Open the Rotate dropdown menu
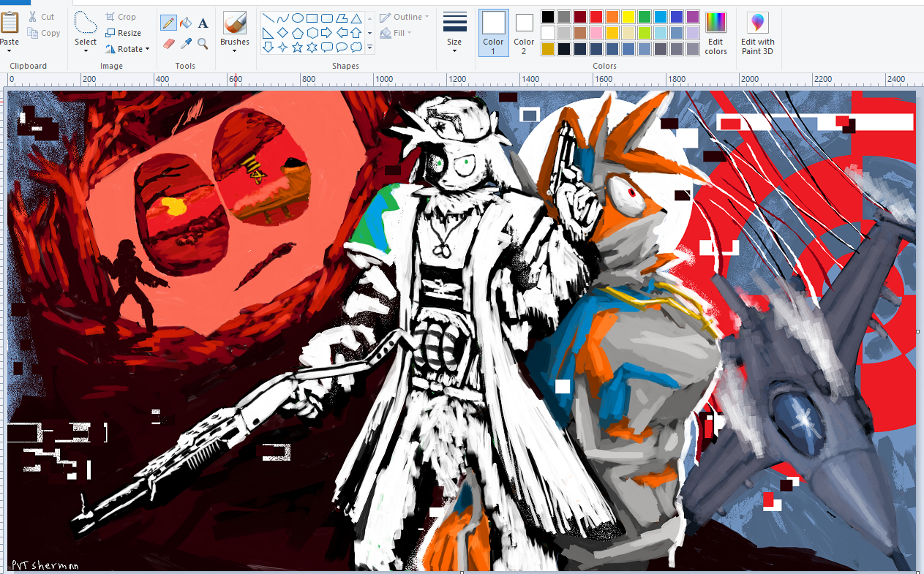The height and width of the screenshot is (574, 924). 127,49
